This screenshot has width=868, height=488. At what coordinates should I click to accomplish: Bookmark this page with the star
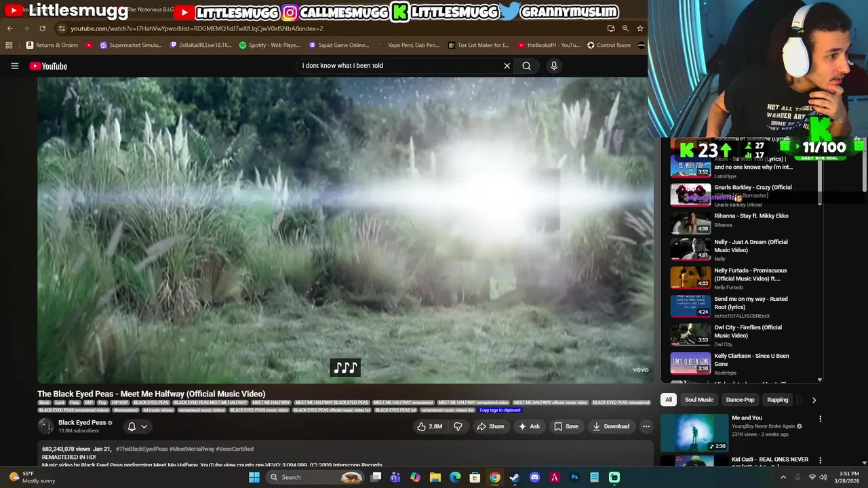639,28
